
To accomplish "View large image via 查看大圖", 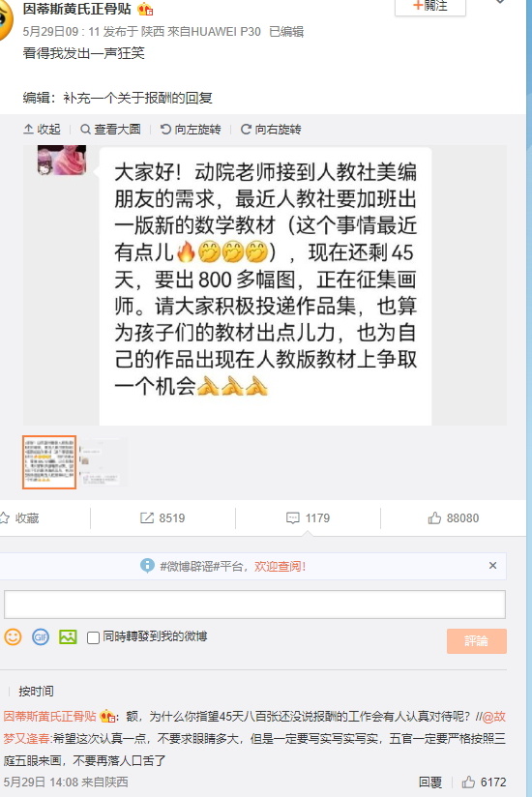I will click(110, 130).
